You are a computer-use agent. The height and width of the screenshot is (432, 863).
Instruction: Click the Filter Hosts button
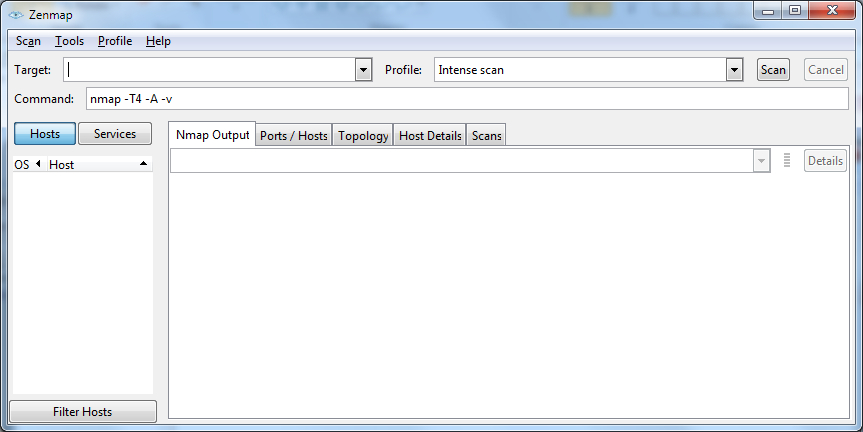82,412
